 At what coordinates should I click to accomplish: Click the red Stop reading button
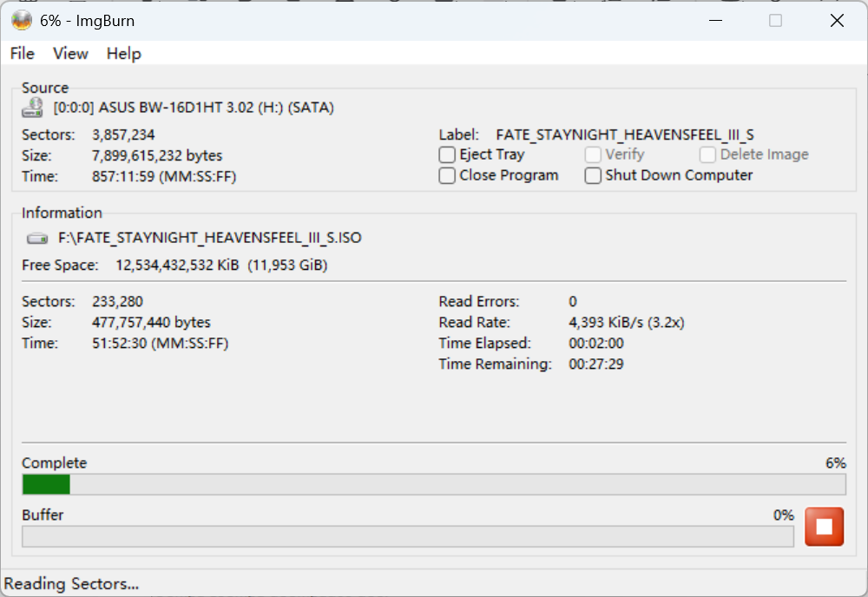(x=824, y=526)
